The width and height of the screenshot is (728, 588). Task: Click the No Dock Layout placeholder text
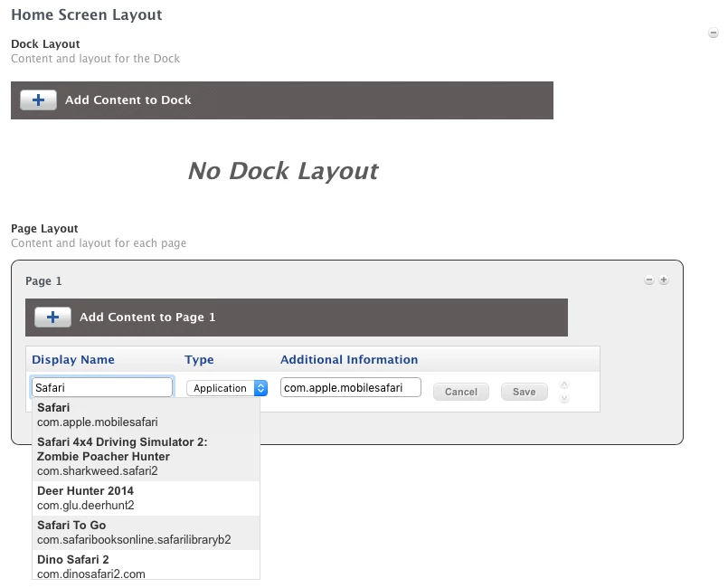tap(283, 171)
